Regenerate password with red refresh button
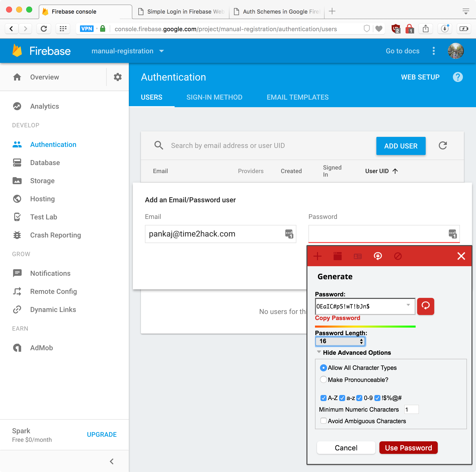The image size is (476, 472). (425, 306)
